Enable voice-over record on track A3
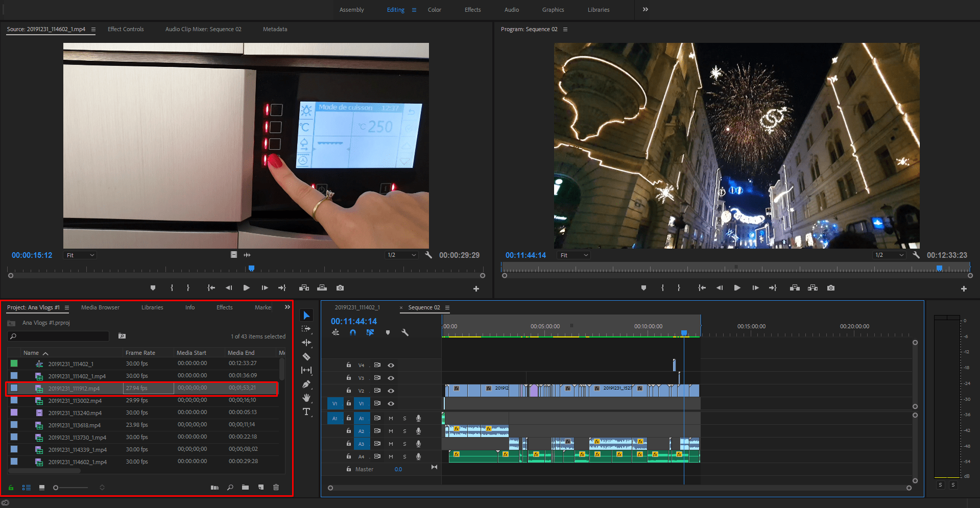This screenshot has height=508, width=980. (418, 444)
